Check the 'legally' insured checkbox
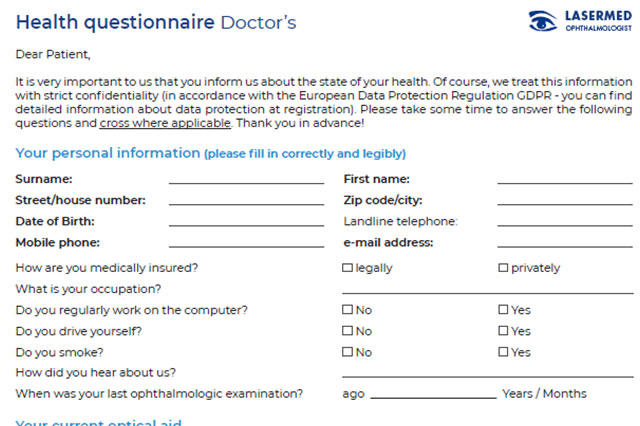 click(x=348, y=268)
